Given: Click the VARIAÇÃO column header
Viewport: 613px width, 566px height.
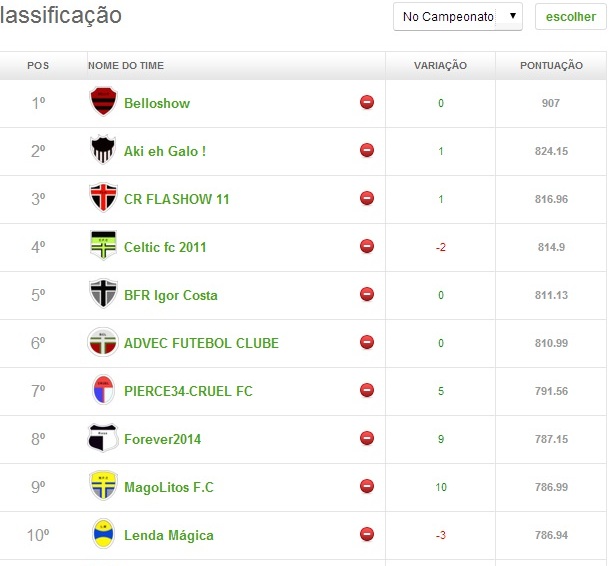Looking at the screenshot, I should pos(440,66).
